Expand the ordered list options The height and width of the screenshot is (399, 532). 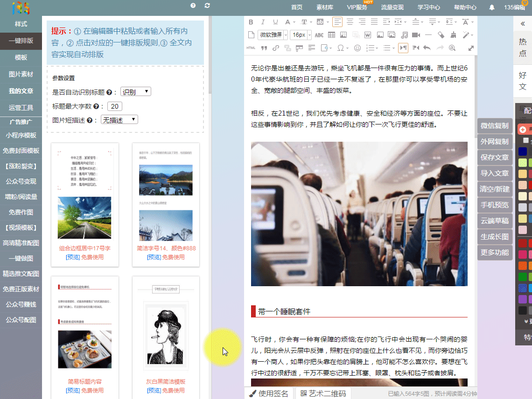tap(377, 48)
